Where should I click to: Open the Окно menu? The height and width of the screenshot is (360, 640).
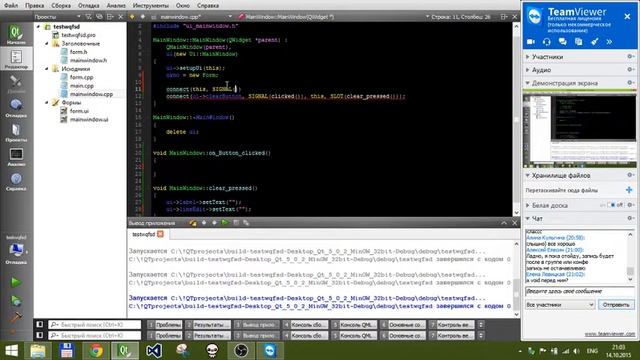(x=182, y=5)
